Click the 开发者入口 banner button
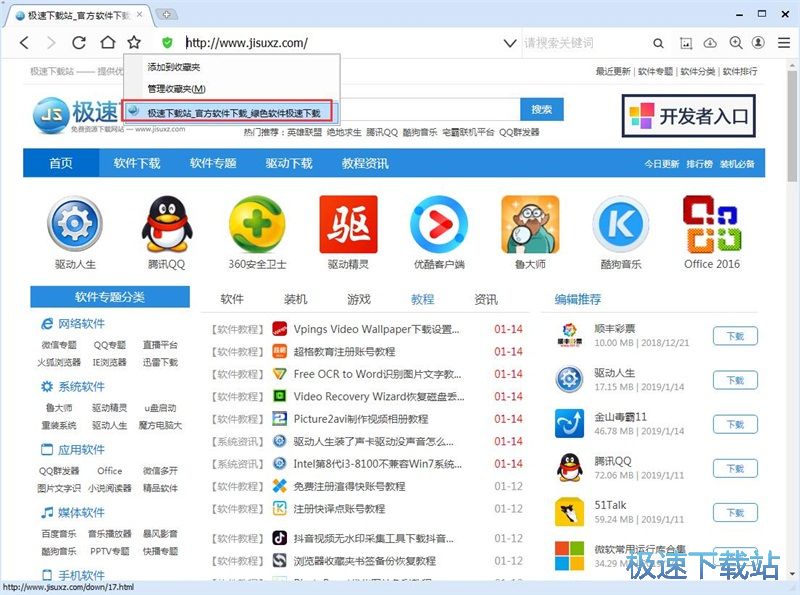800x595 pixels. click(x=688, y=116)
